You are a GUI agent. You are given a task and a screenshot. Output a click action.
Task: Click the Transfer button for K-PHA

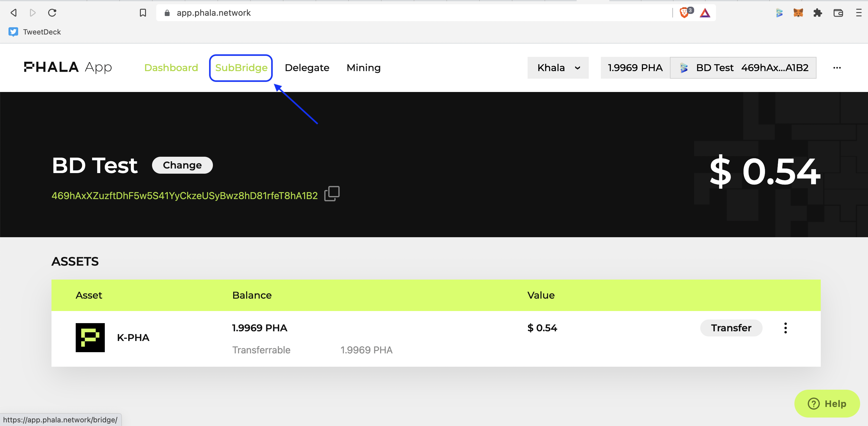(731, 328)
